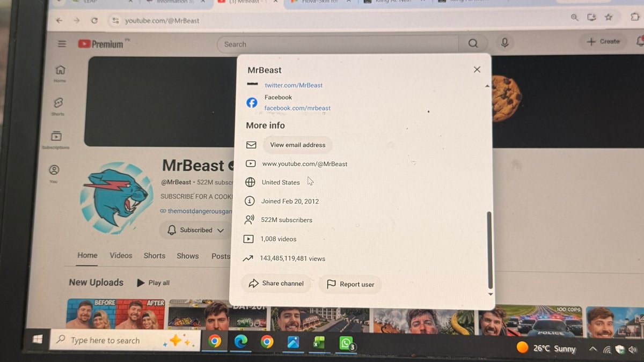The image size is (644, 362).
Task: Focus the YouTube Search field
Action: point(338,45)
